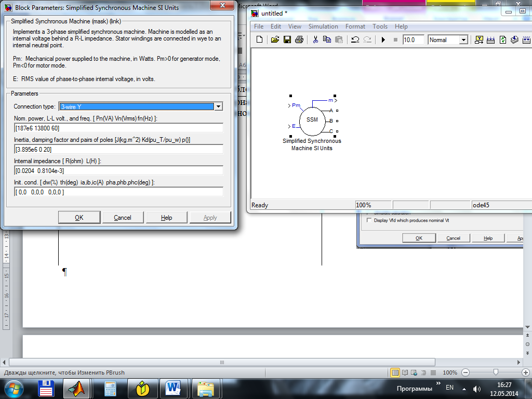Stop the simulation with the square button
The height and width of the screenshot is (399, 532).
(x=395, y=39)
